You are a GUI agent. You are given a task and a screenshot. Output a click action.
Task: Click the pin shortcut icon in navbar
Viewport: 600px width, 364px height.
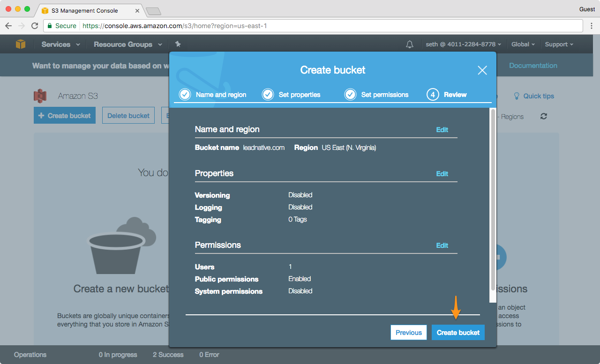pos(178,44)
